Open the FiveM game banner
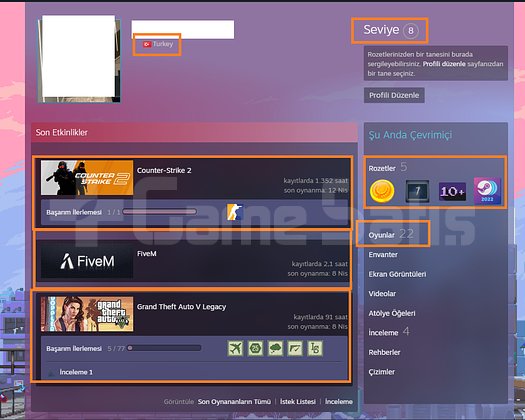This screenshot has height=420, width=525. pos(87,261)
